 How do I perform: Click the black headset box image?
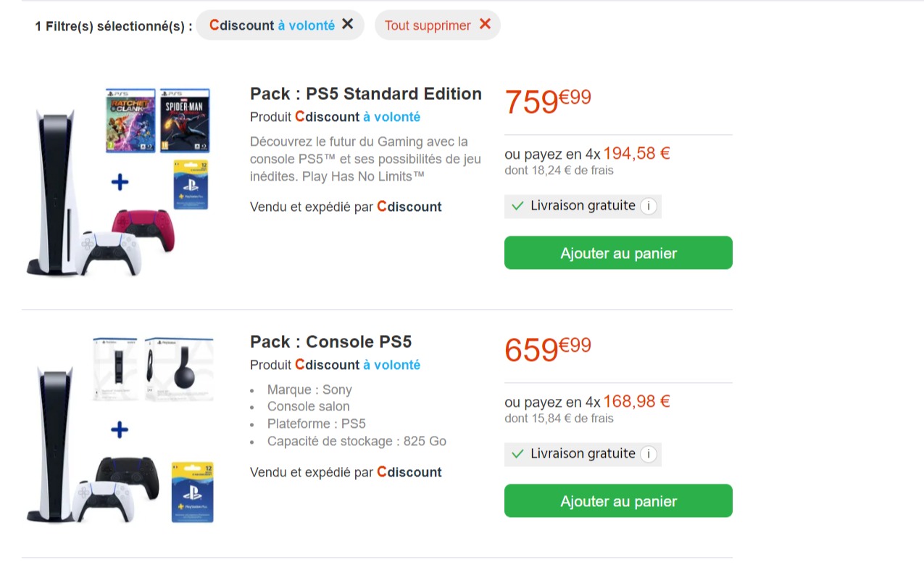tap(179, 369)
